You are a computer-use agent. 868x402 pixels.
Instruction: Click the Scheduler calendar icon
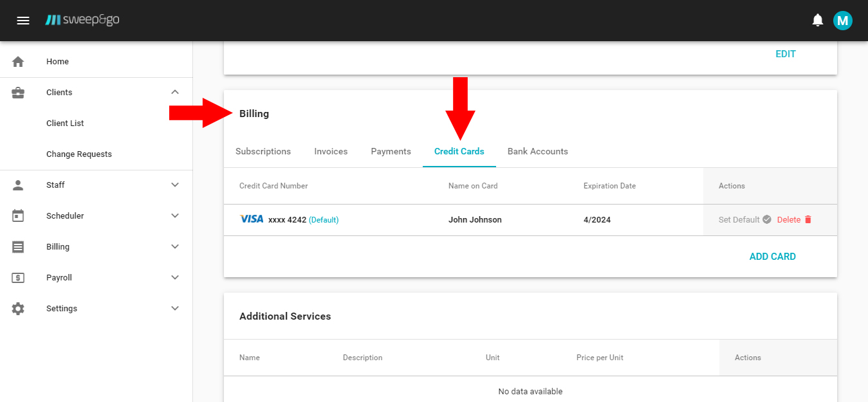18,216
